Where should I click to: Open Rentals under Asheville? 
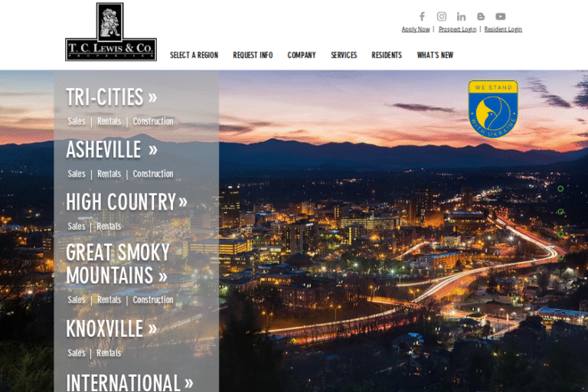(x=109, y=174)
